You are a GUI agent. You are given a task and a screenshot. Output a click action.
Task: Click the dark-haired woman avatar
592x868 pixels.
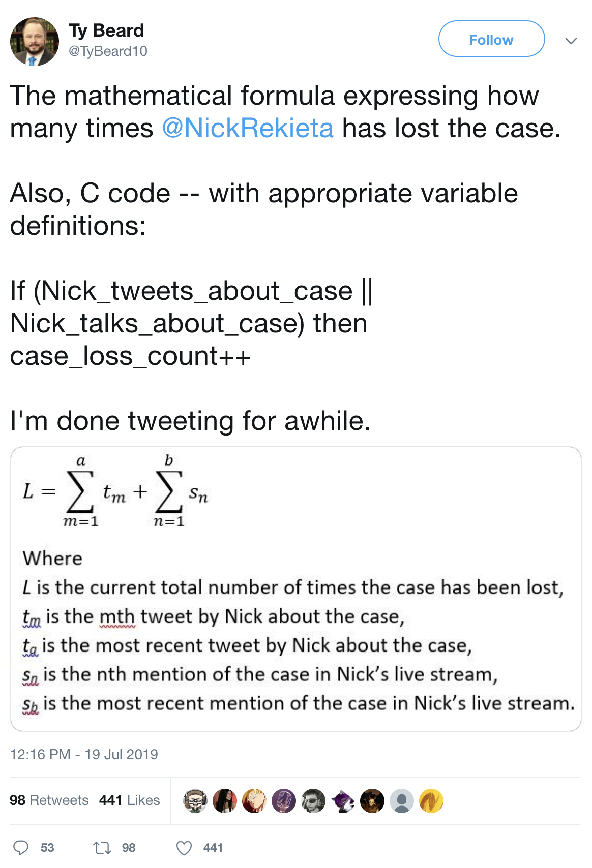pyautogui.click(x=225, y=801)
